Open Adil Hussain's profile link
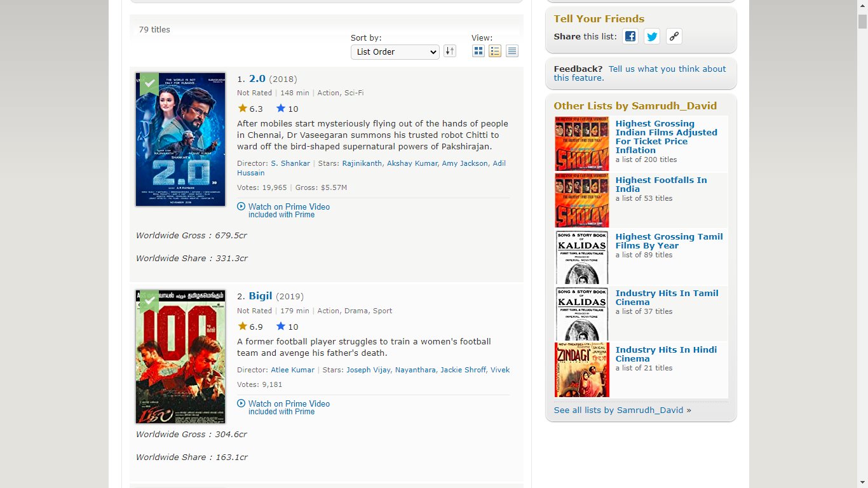This screenshot has height=488, width=868. point(372,168)
